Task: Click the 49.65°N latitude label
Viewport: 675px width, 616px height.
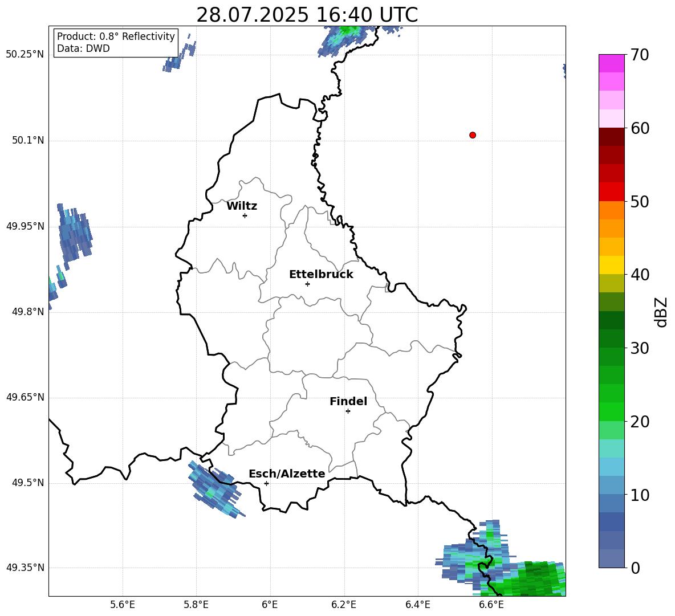Action: pyautogui.click(x=25, y=397)
